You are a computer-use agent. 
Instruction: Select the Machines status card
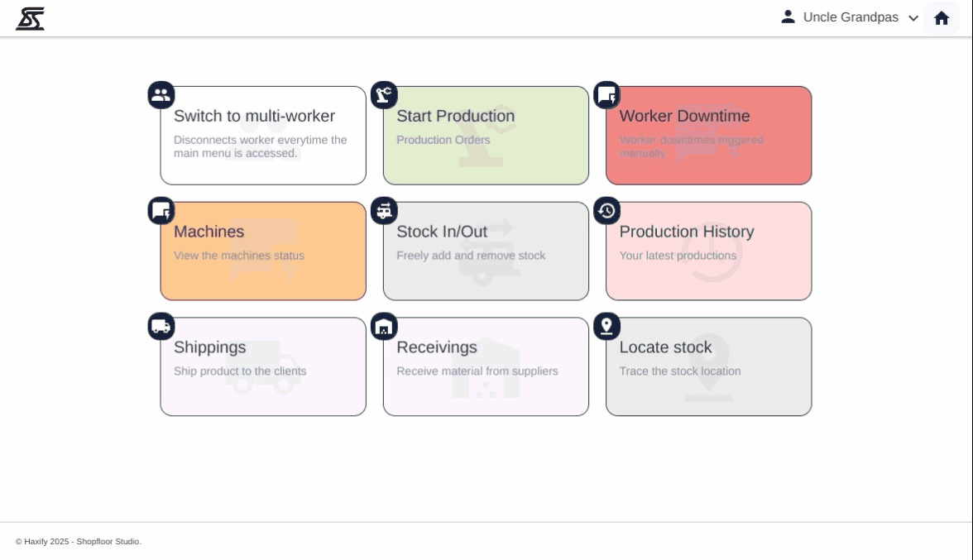coord(263,251)
